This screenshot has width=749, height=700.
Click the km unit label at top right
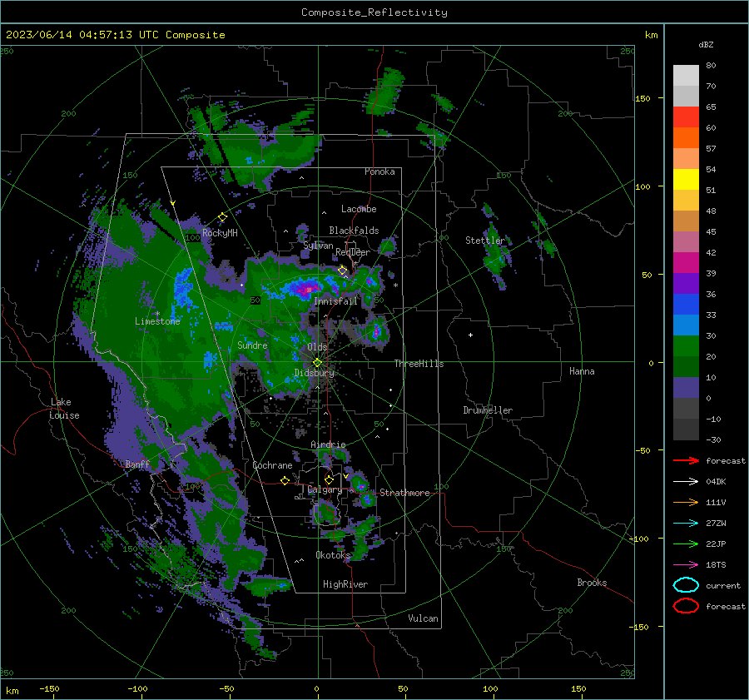click(651, 35)
